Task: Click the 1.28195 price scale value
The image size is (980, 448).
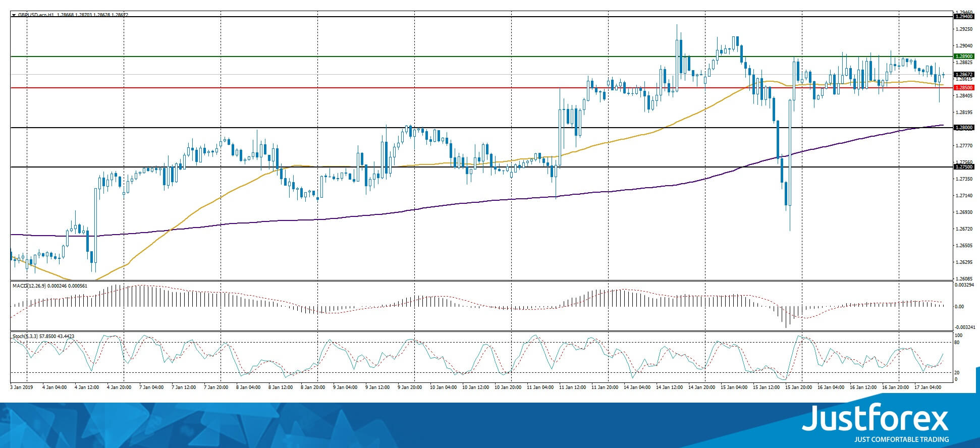Action: click(x=964, y=113)
